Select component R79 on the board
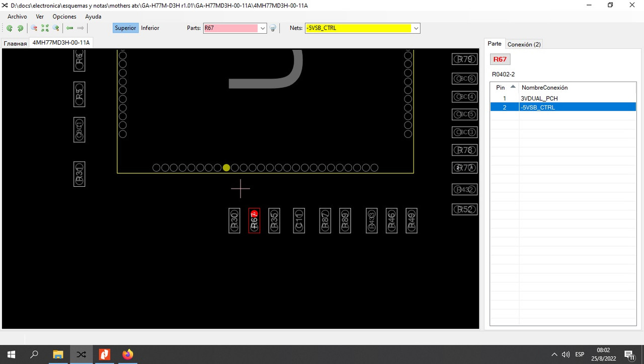This screenshot has height=364, width=644. tap(464, 59)
